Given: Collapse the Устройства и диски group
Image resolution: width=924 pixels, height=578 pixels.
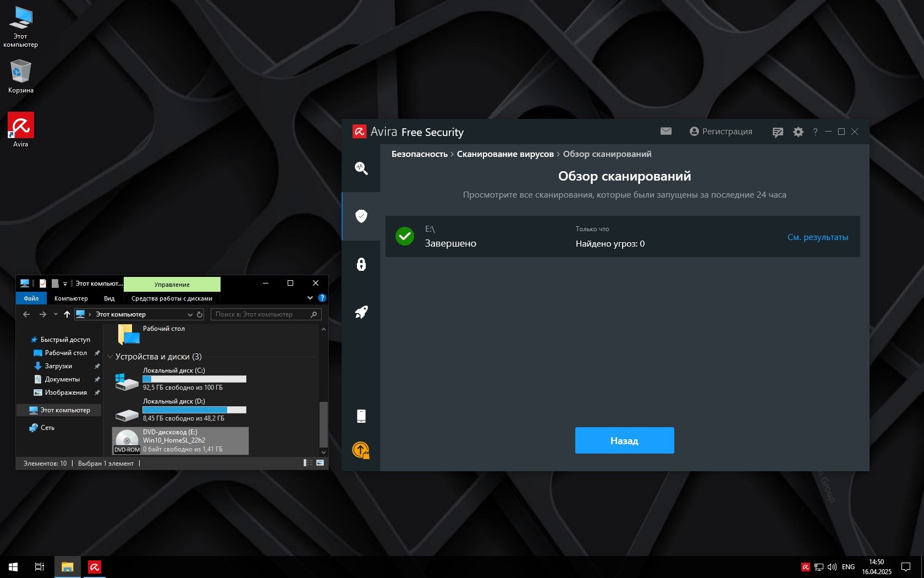Looking at the screenshot, I should point(110,357).
